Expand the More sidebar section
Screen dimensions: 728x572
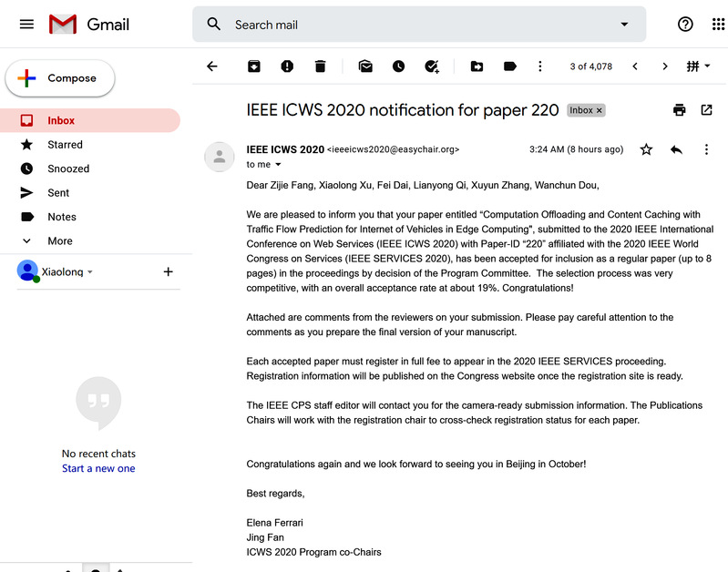point(60,240)
